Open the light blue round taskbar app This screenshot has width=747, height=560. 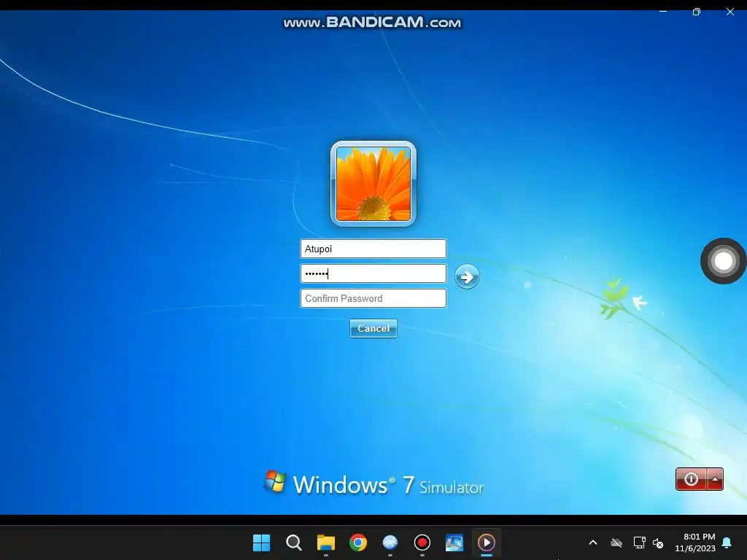[390, 542]
